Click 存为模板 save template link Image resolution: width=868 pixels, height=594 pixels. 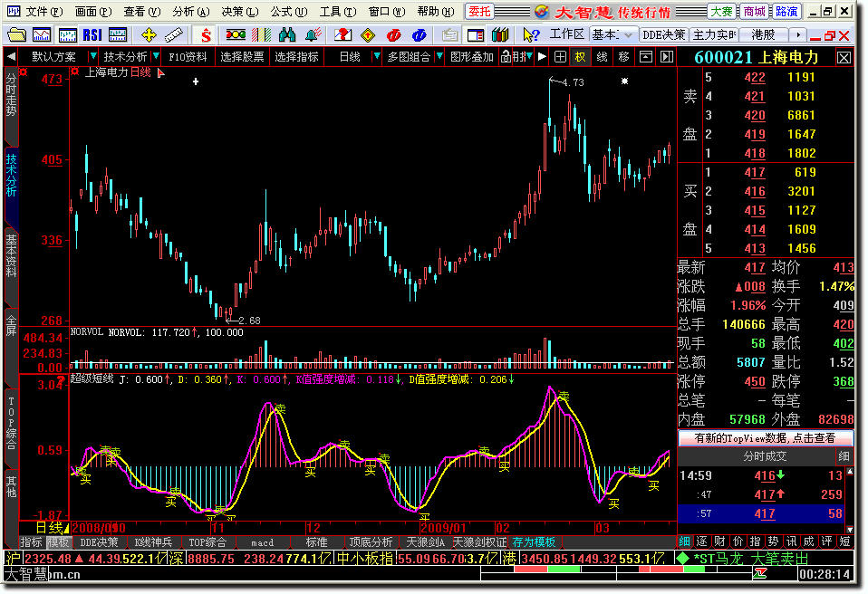(x=534, y=542)
